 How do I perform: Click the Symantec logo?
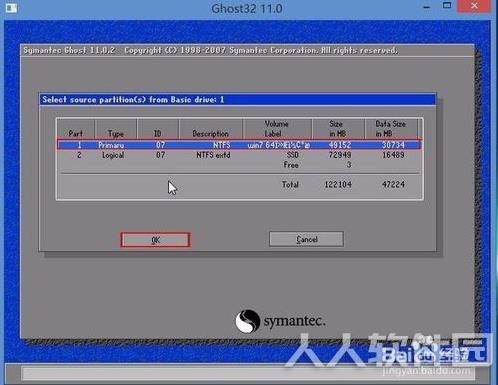(280, 321)
